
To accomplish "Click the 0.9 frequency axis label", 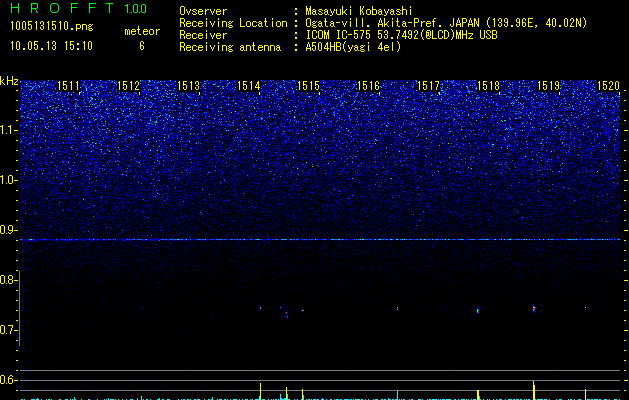I will point(8,230).
